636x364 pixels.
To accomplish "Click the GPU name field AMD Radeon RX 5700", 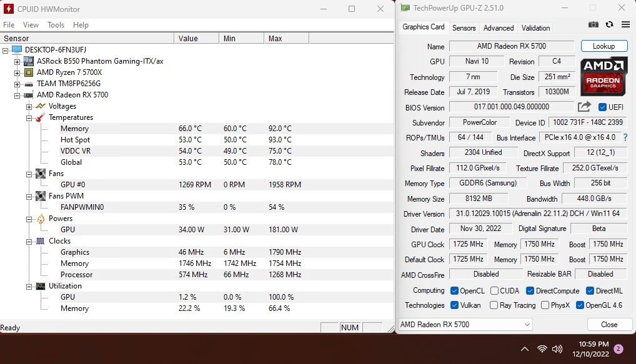I will 512,46.
